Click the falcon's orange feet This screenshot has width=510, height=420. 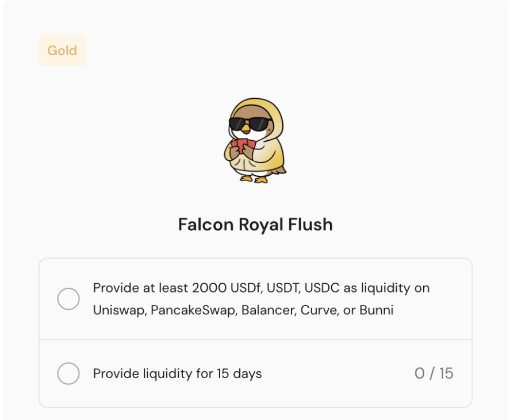[254, 178]
